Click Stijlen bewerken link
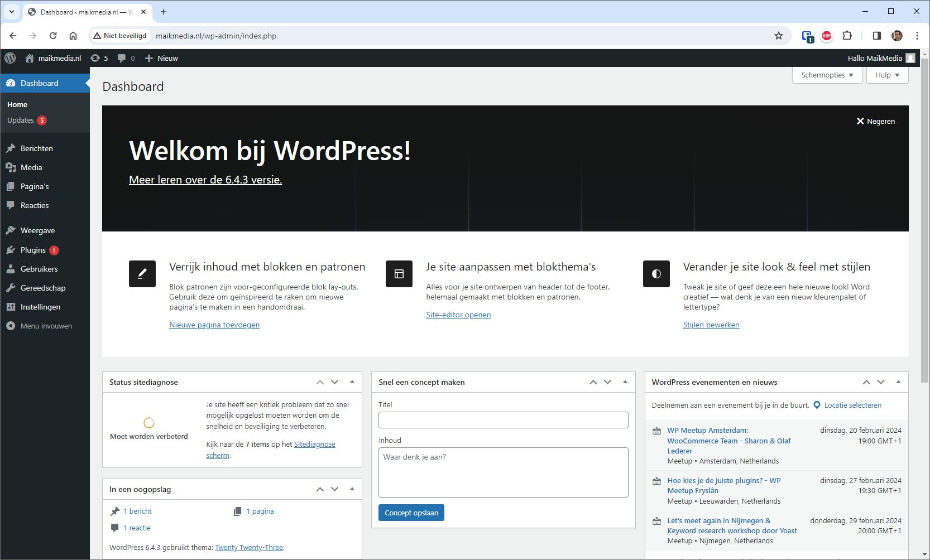The width and height of the screenshot is (930, 560). coord(711,325)
